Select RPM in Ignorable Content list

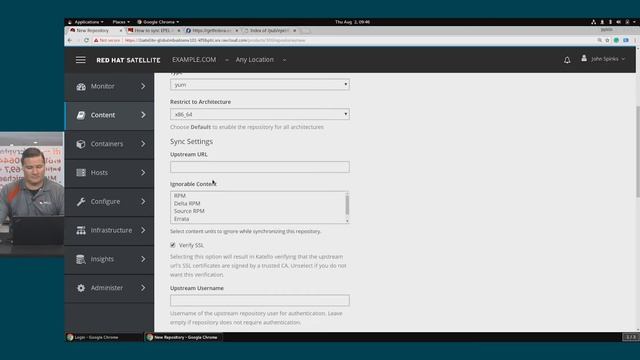click(180, 196)
